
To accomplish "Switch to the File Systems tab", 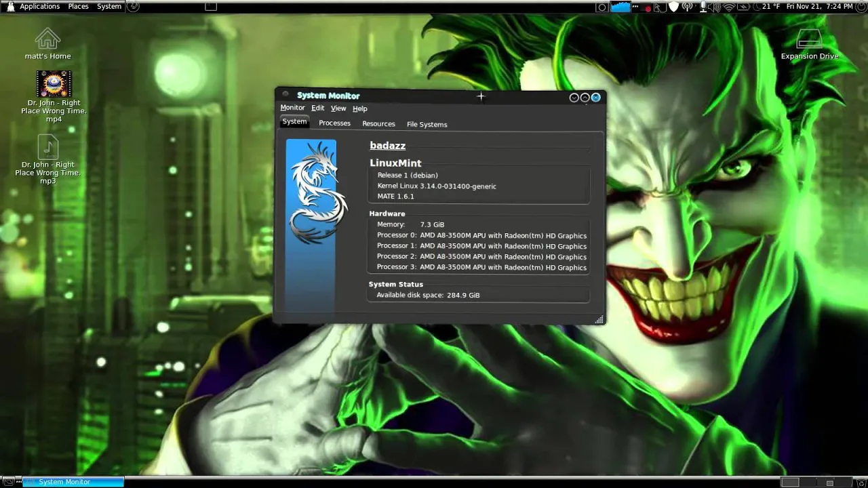I will click(x=427, y=124).
